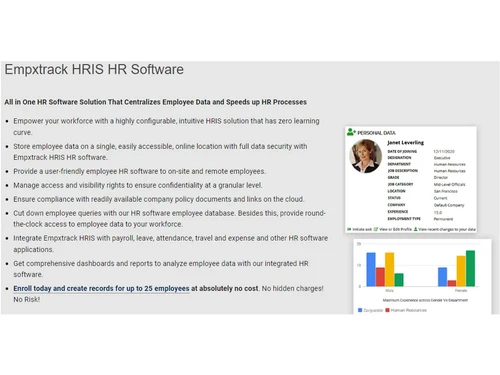Click the Date of Joining value 12/11/2020
The height and width of the screenshot is (375, 500).
444,151
